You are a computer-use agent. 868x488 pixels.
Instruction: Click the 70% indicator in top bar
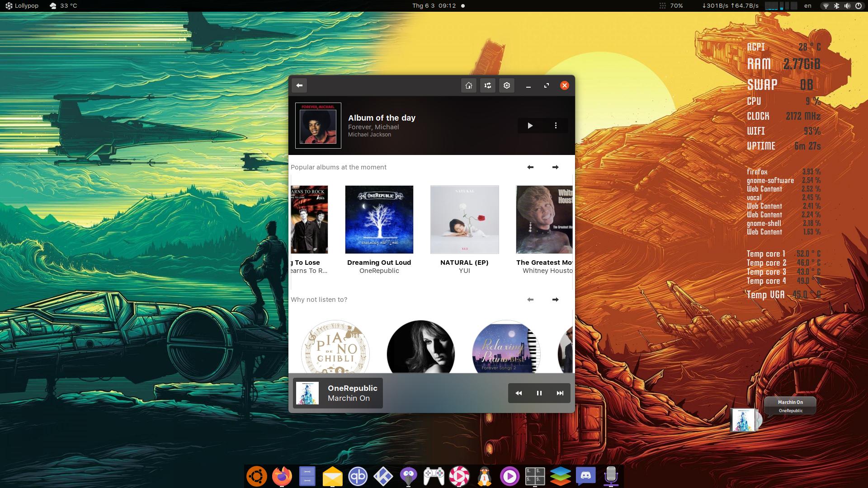[x=671, y=6]
